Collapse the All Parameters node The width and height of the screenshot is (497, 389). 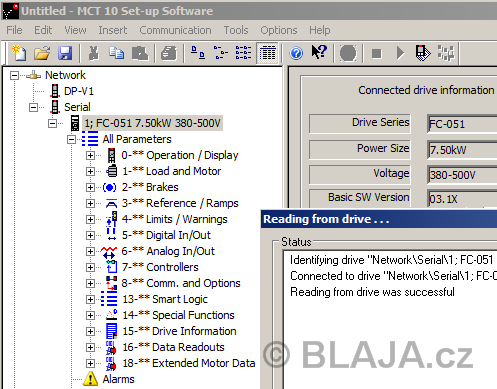point(71,139)
